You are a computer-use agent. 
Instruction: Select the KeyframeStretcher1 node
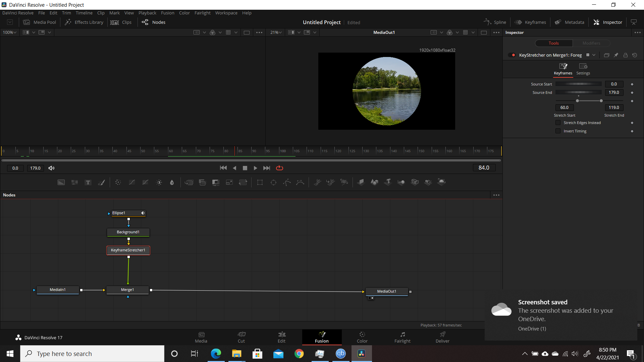coord(128,250)
